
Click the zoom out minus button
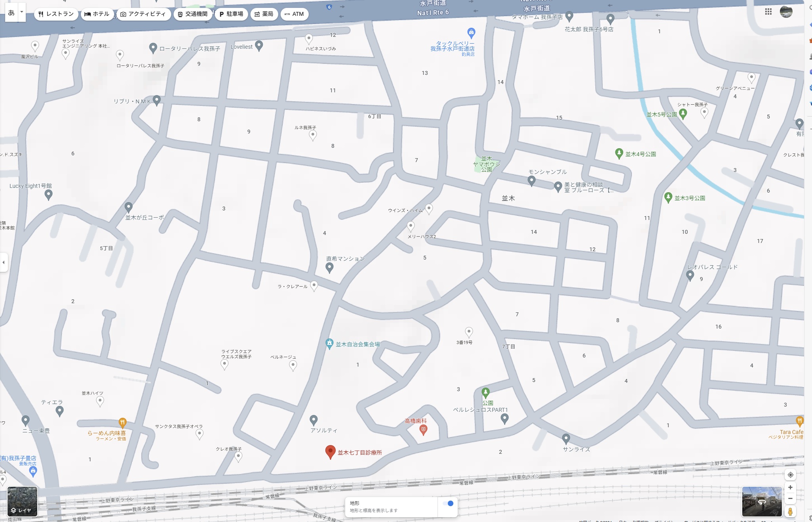pyautogui.click(x=790, y=499)
